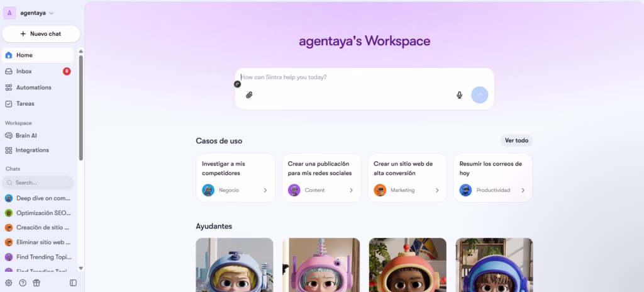644x292 pixels.
Task: Open Inbox in sidebar
Action: tap(38, 71)
